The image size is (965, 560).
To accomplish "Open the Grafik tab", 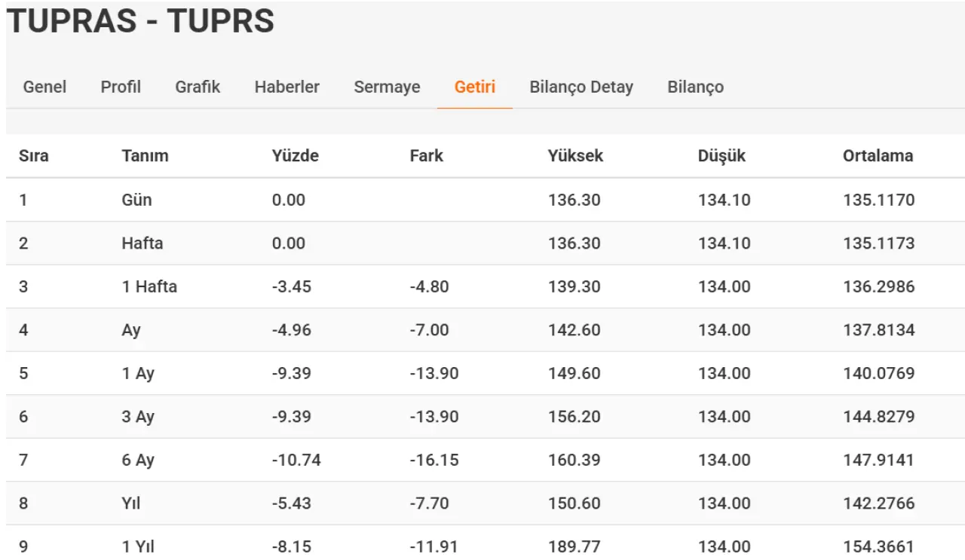I will point(198,87).
